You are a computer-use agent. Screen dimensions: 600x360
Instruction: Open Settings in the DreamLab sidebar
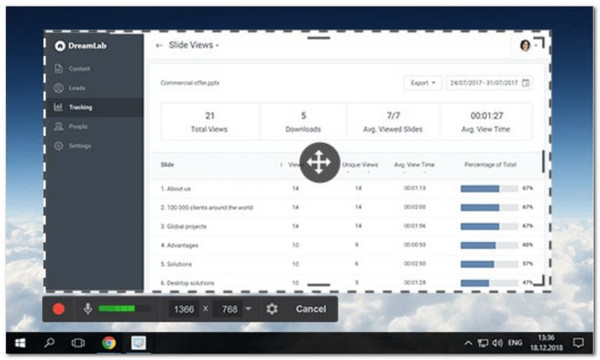(73, 146)
